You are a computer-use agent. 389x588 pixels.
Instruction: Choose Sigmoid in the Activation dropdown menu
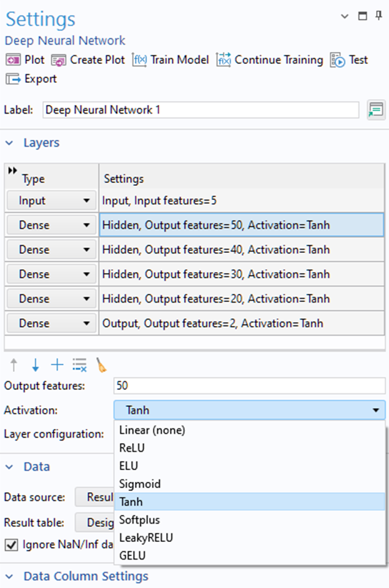coord(141,484)
